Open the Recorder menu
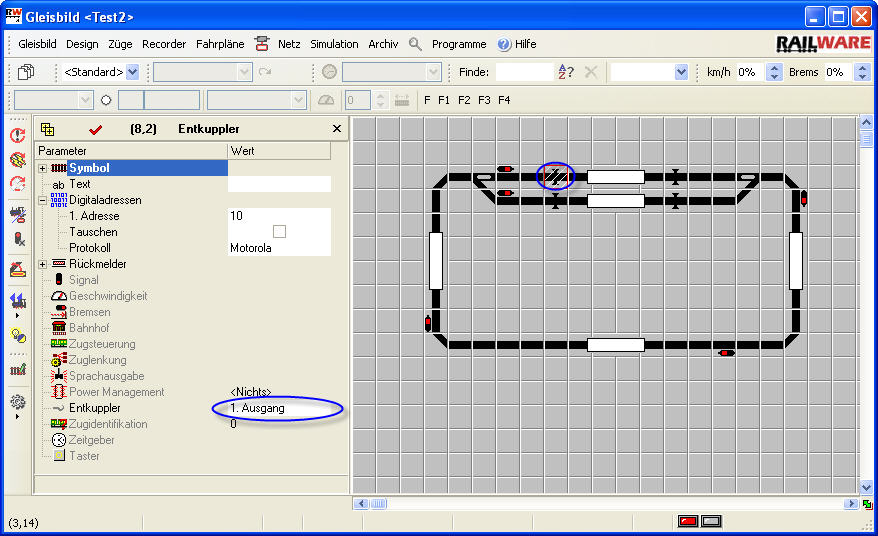The height and width of the screenshot is (536, 878). [x=164, y=44]
